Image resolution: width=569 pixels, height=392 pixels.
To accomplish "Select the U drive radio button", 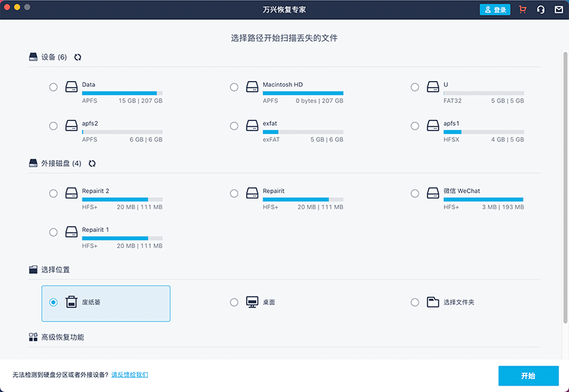I will coord(415,87).
